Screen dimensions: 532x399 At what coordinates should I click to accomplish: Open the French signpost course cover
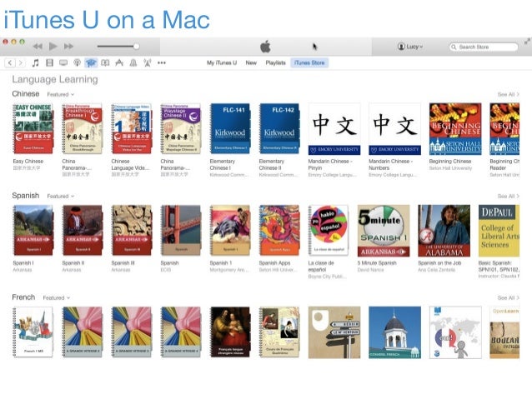[334, 332]
